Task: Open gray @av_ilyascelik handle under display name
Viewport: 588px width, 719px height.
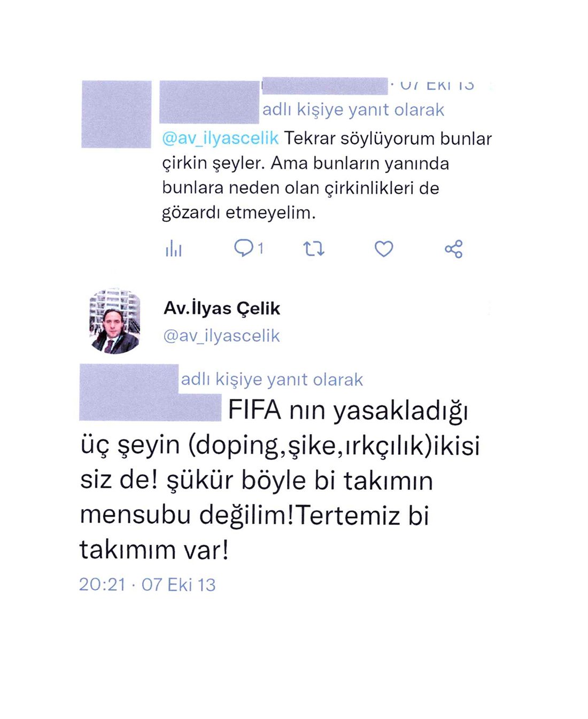Action: coord(221,336)
